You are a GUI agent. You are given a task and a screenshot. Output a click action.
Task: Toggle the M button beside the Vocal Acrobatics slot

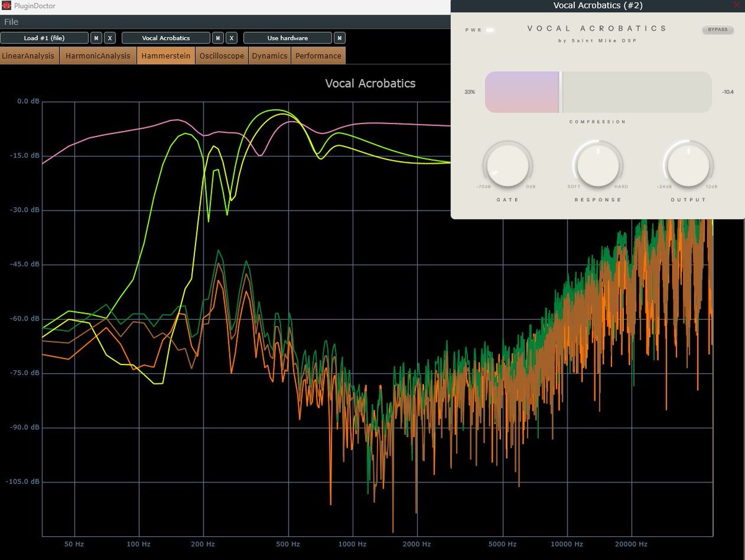pyautogui.click(x=218, y=38)
